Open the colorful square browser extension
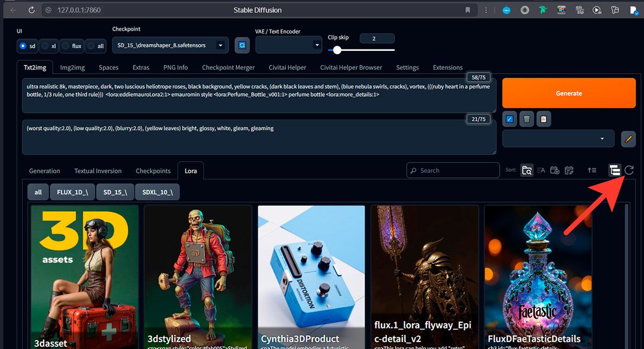 pos(561,10)
